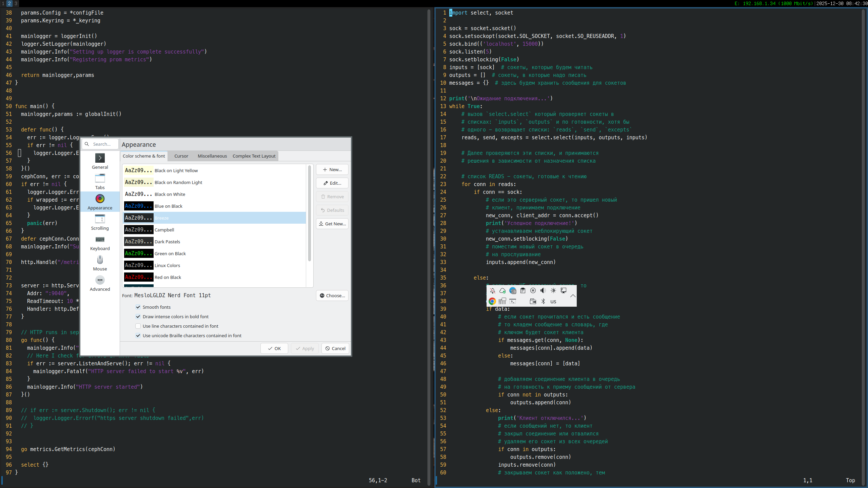
Task: Switch to the Cursor tab
Action: coord(181,156)
